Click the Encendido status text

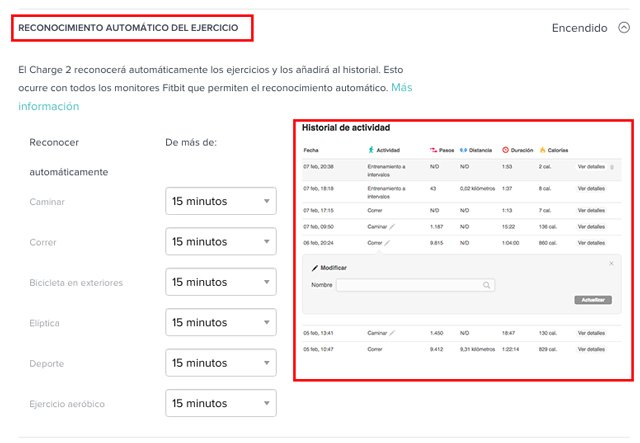point(579,28)
